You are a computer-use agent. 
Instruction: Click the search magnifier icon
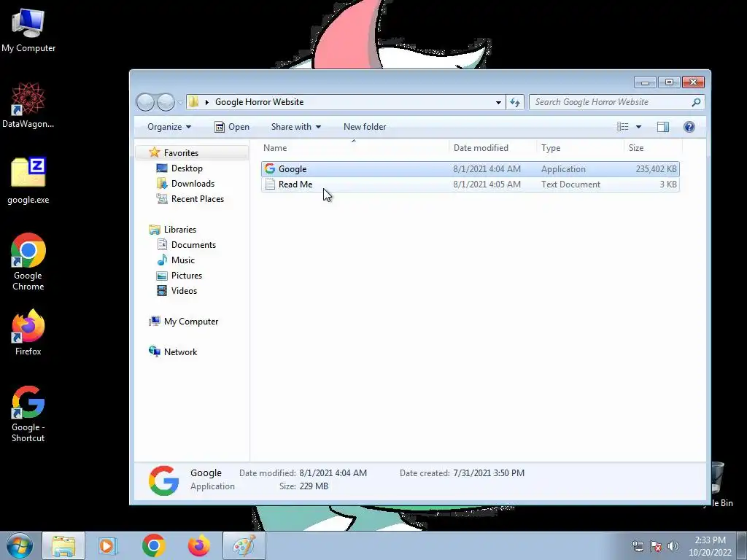point(696,102)
